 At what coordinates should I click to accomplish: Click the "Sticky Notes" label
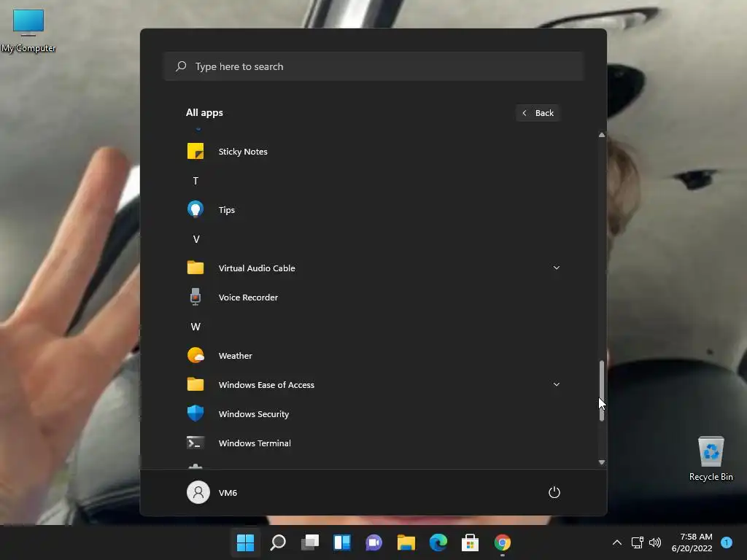pos(243,152)
